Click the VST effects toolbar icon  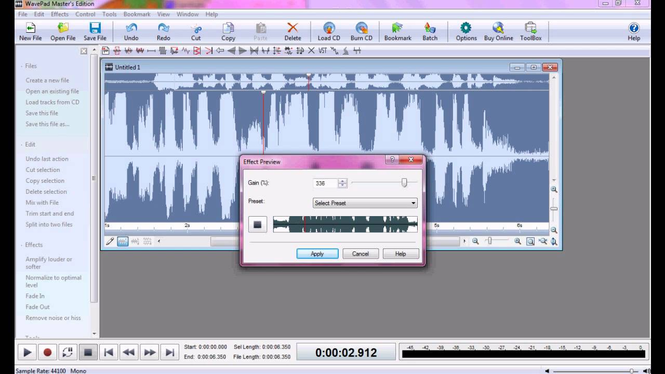pyautogui.click(x=323, y=51)
